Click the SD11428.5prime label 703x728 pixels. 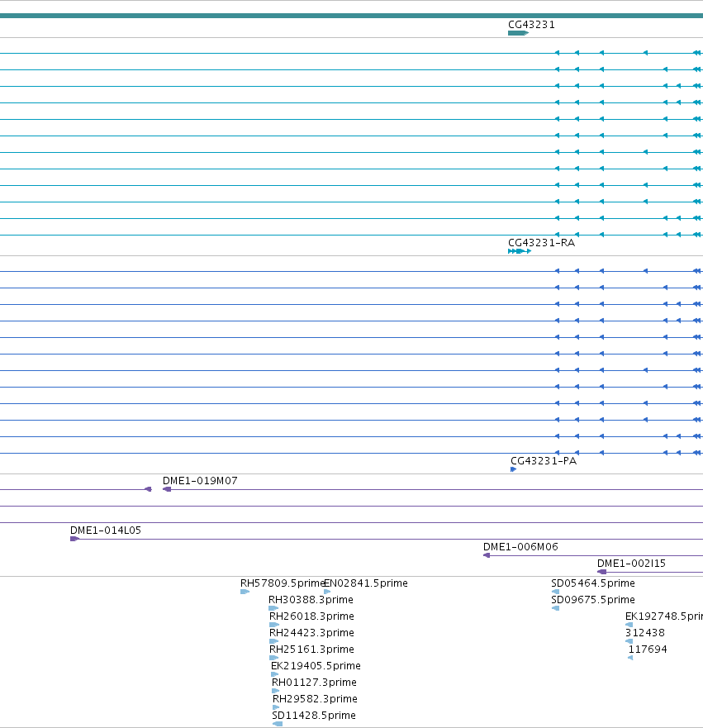314,716
